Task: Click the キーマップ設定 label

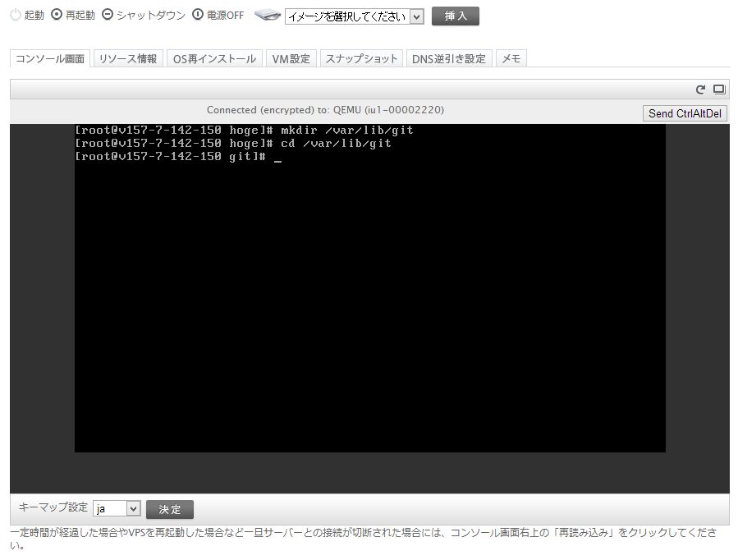Action: pyautogui.click(x=53, y=507)
